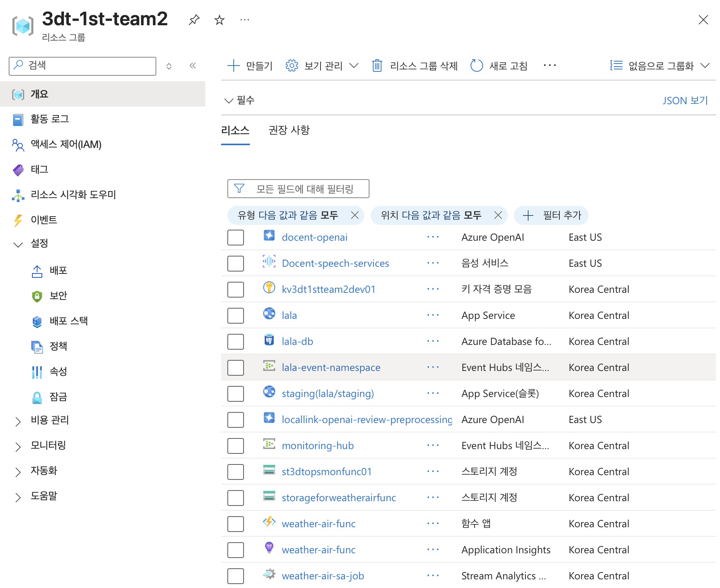Select the staging(lala/staging) checkbox
The width and height of the screenshot is (720, 588).
[x=236, y=394]
